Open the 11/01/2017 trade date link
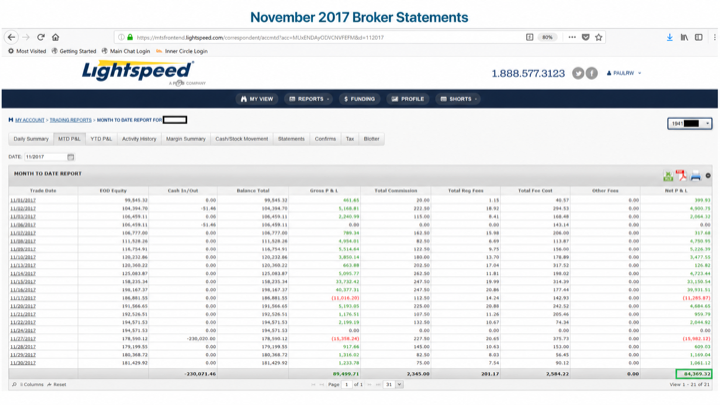This screenshot has height=405, width=720. click(23, 200)
